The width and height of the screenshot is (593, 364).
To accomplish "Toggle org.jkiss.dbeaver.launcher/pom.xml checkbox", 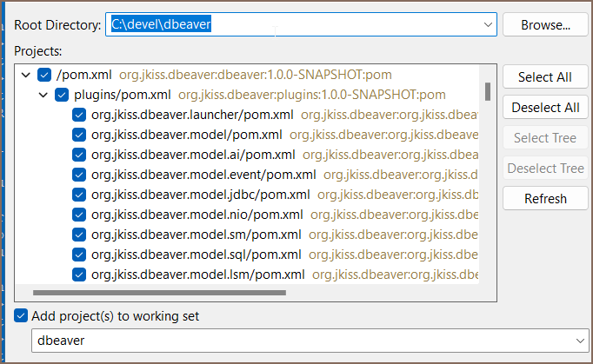I will point(79,115).
